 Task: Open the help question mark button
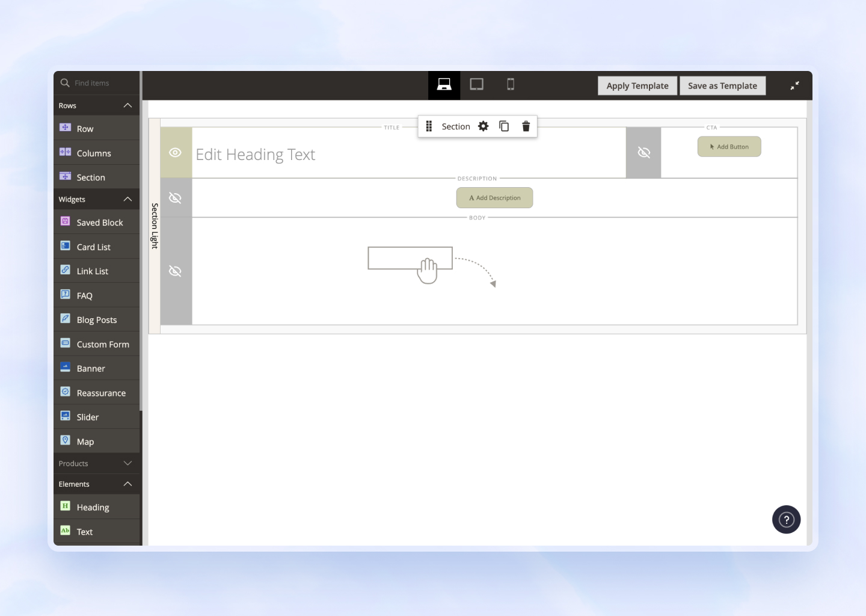click(x=786, y=520)
